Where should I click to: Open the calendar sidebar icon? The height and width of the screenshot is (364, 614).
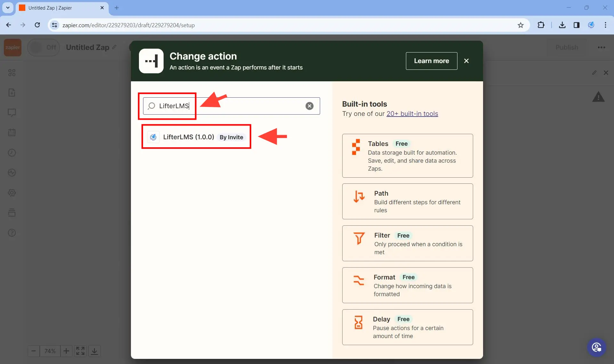point(12,133)
